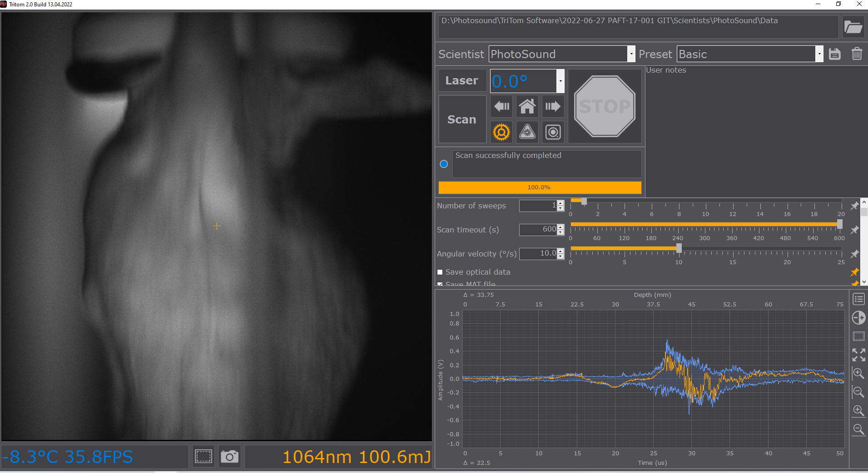Image resolution: width=868 pixels, height=473 pixels.
Task: Click the camera recording target icon
Action: [x=553, y=132]
